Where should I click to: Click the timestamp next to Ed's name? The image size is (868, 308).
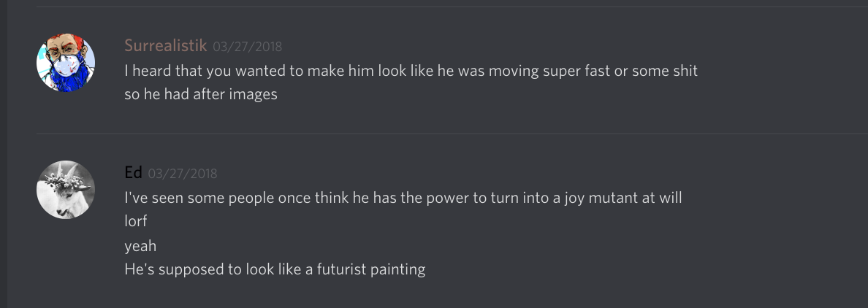(182, 174)
